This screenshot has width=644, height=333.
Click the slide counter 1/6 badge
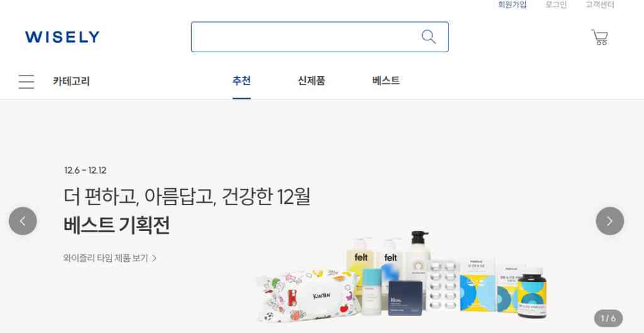click(608, 318)
